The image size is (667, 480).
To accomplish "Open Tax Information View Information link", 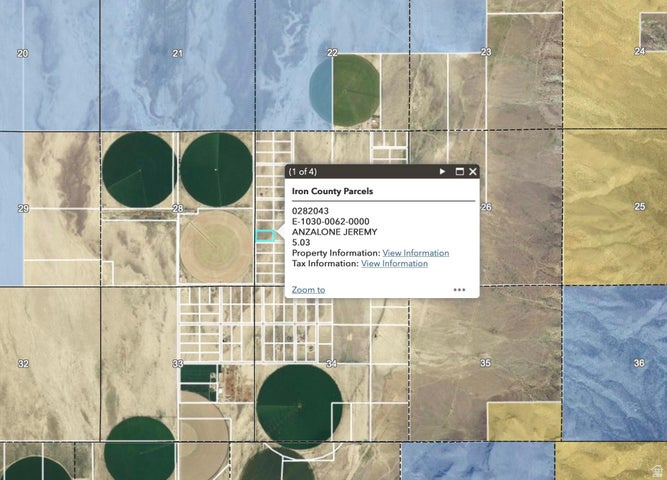I will (394, 264).
